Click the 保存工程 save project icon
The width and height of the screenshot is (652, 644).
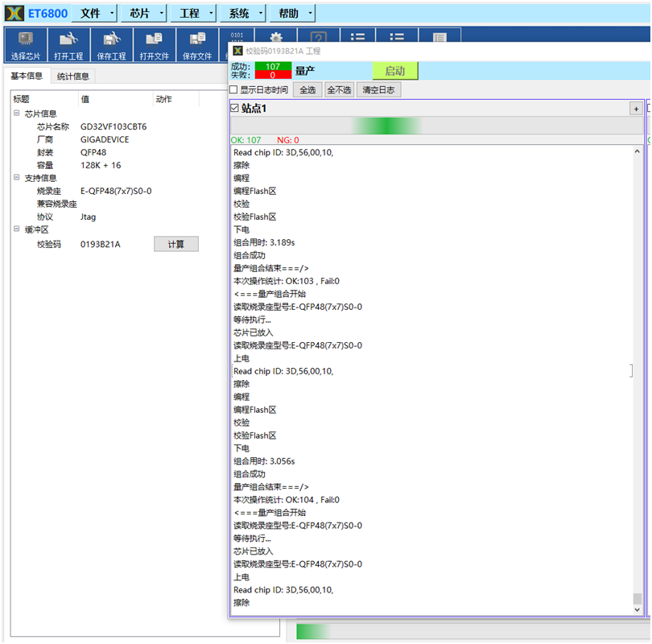click(x=111, y=46)
